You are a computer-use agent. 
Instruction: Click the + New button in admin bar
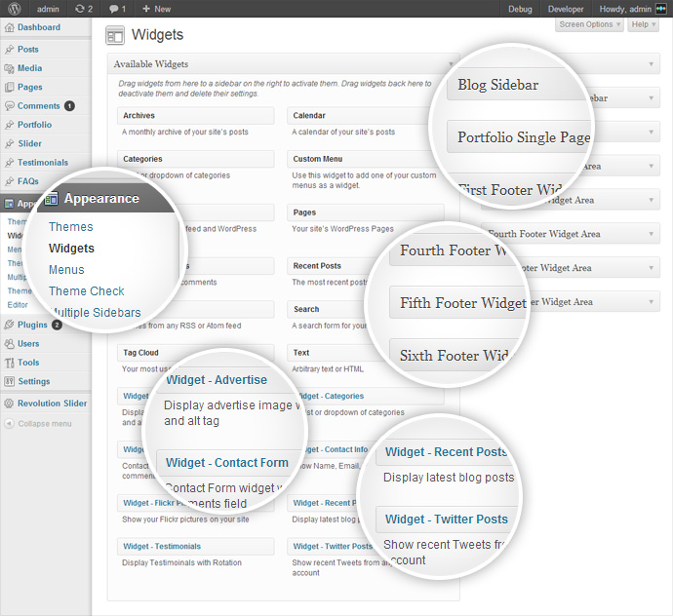156,9
